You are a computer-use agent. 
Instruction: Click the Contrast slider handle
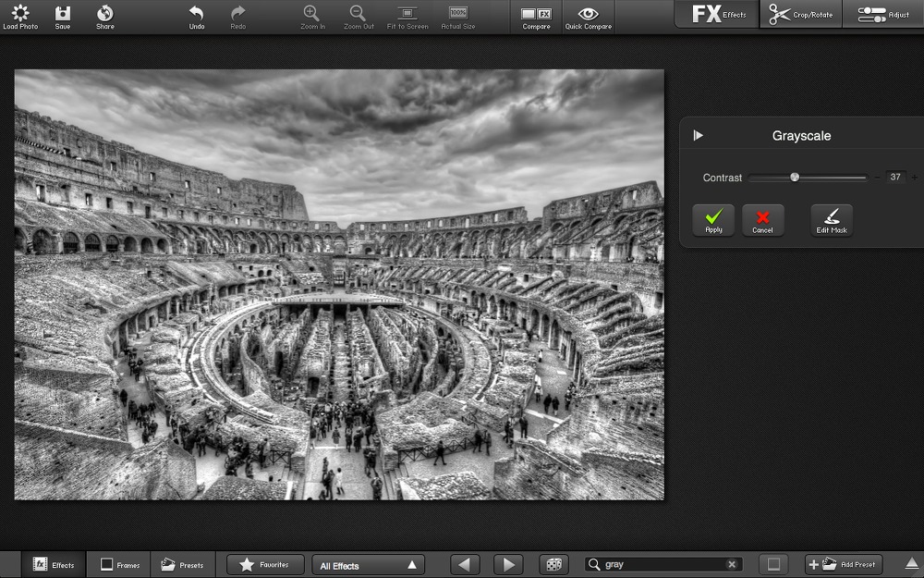(x=795, y=177)
